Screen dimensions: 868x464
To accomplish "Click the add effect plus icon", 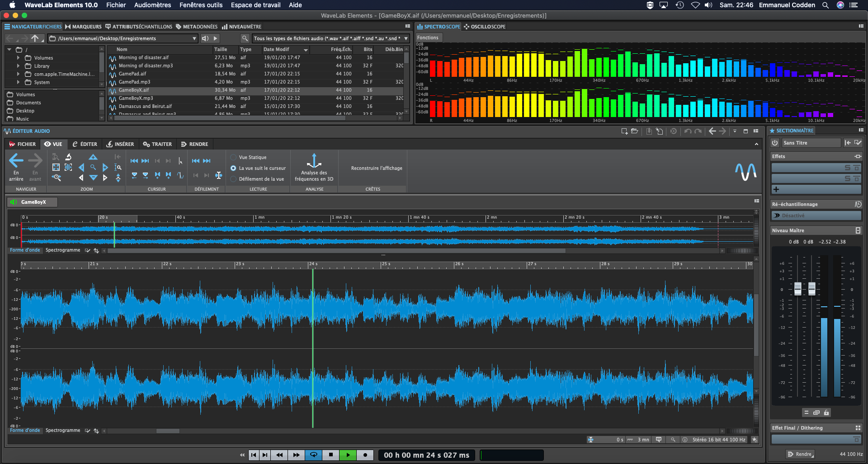I will click(776, 189).
